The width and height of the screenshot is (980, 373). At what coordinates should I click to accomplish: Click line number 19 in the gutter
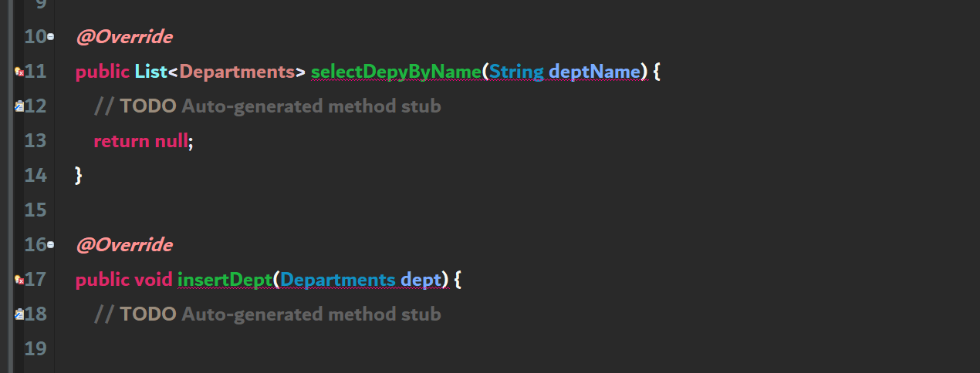pos(35,348)
